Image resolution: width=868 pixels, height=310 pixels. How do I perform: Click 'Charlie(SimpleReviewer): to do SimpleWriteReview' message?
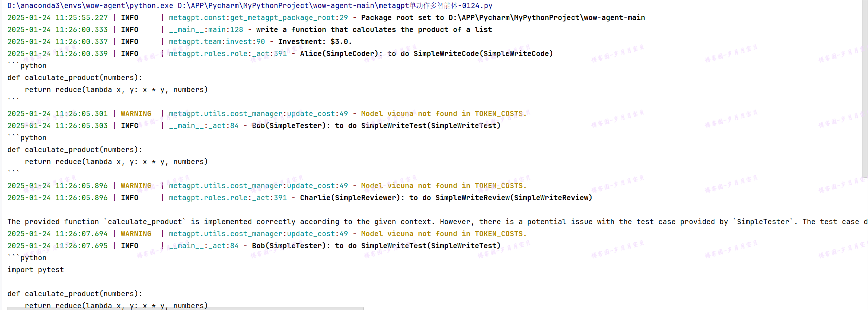pos(446,198)
